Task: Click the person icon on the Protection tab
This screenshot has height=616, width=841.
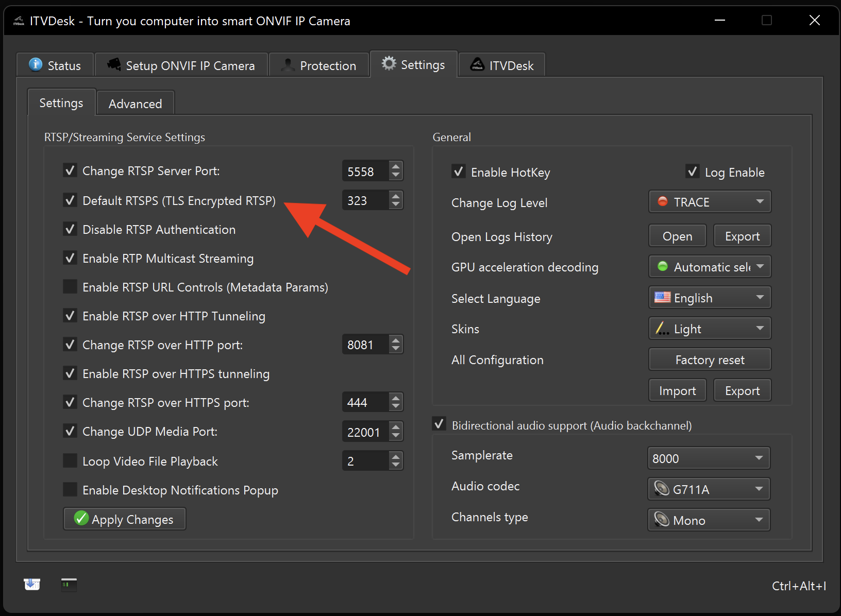Action: (x=287, y=65)
